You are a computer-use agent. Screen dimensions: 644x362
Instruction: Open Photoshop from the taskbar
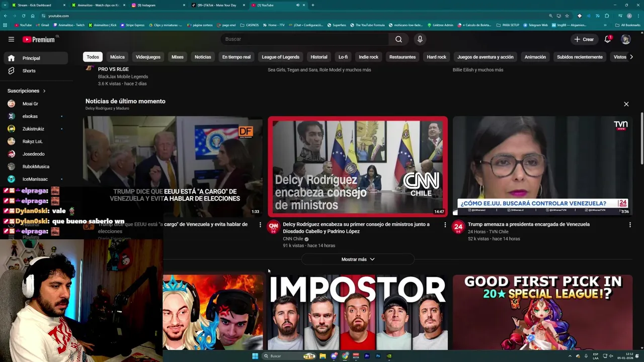pos(378,356)
